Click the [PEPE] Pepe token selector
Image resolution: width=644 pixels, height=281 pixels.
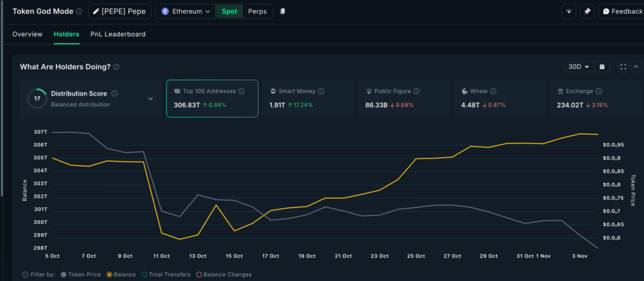119,11
